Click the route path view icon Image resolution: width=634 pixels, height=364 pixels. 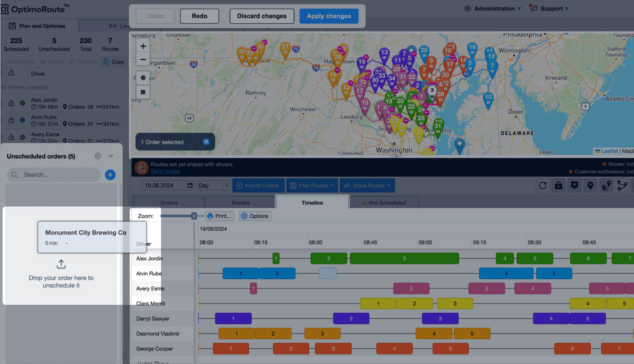point(606,185)
